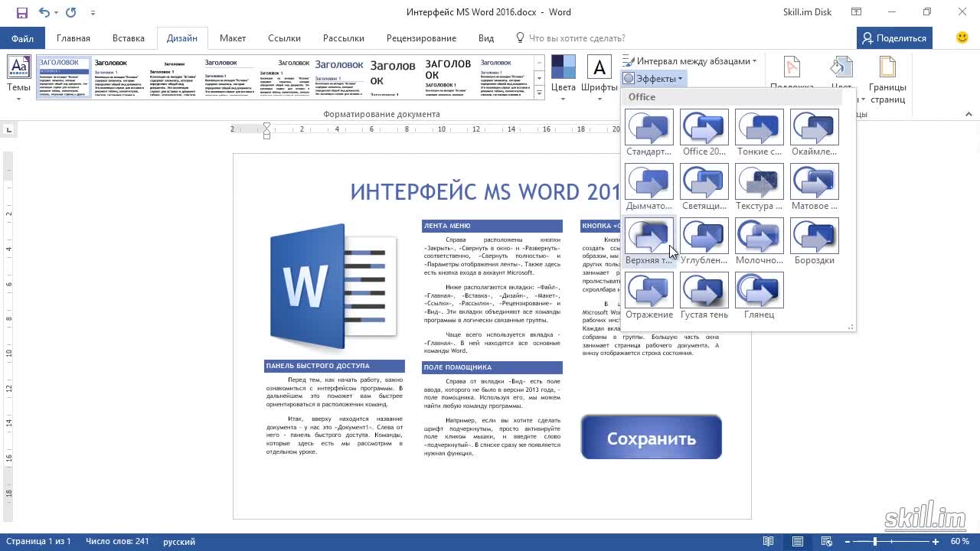Select the Матовое effect thumbnail

point(815,181)
